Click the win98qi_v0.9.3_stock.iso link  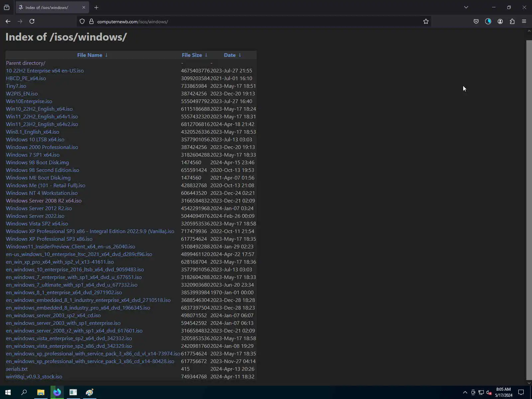(34, 377)
